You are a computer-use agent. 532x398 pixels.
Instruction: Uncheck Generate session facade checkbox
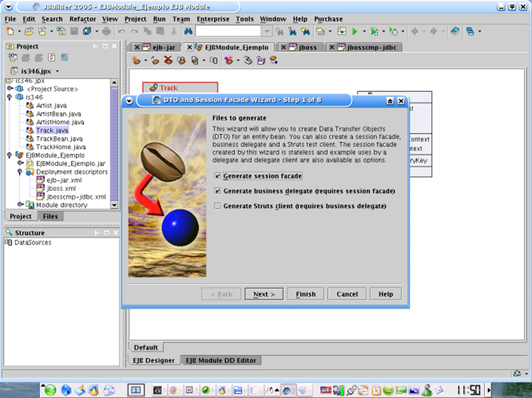[218, 176]
